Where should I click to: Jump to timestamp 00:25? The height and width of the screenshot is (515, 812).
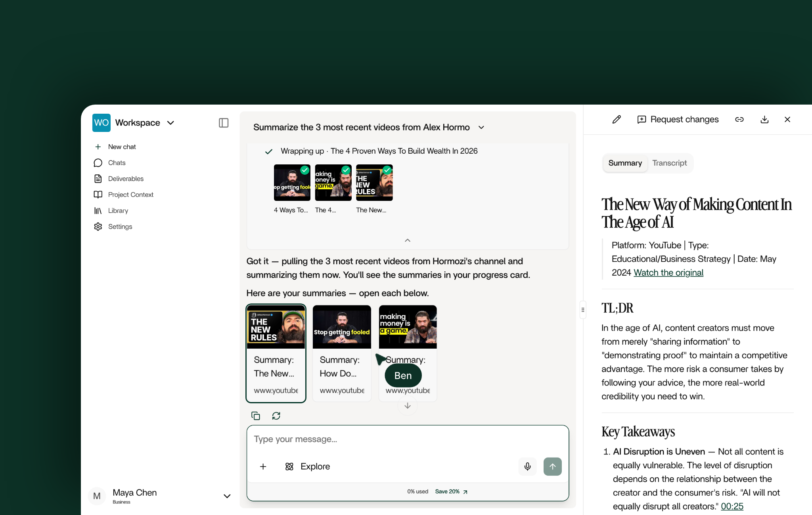[732, 506]
